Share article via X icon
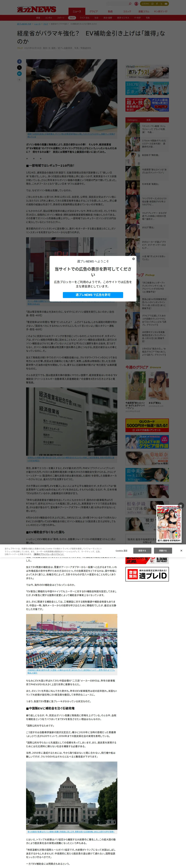186x868 pixels. [19, 67]
